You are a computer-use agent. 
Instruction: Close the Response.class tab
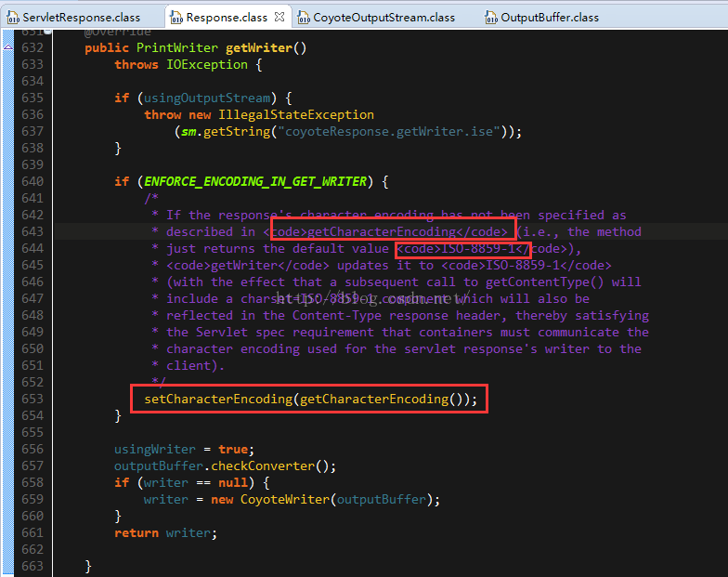(279, 17)
